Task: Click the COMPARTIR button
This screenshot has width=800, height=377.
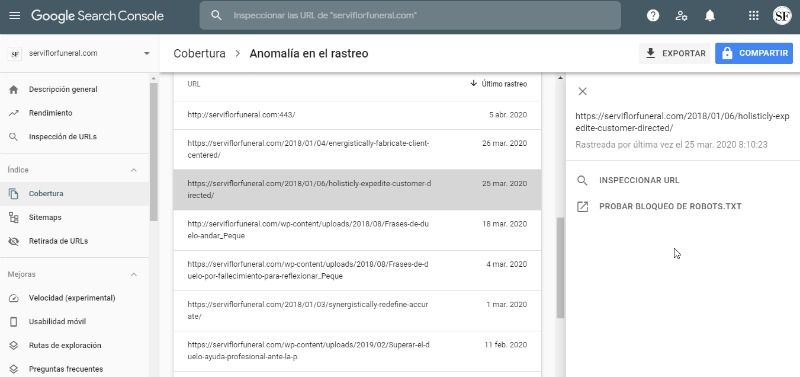Action: point(754,54)
